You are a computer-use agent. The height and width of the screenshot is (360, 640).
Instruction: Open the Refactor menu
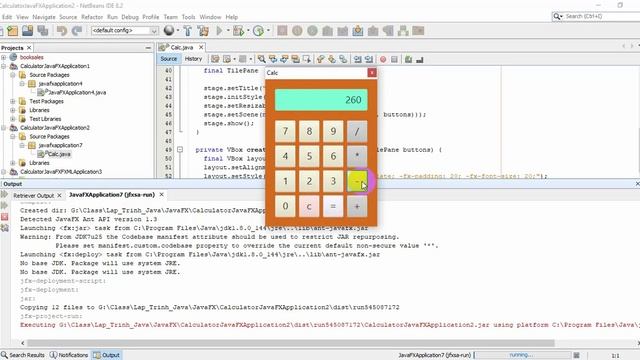tap(92, 17)
